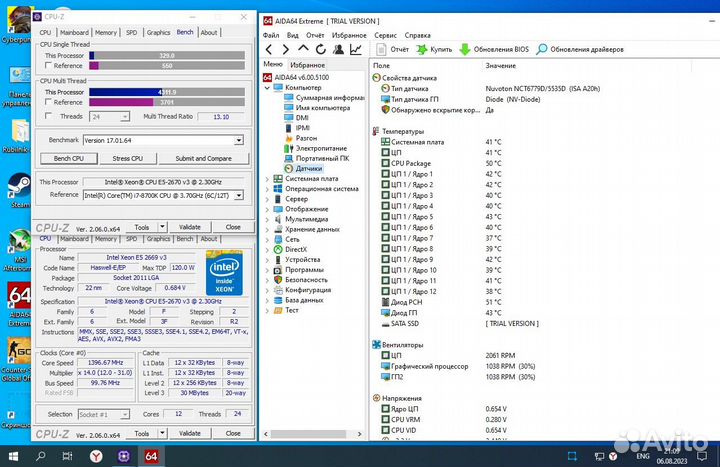Switch to CPU-Z taskbar button
The width and height of the screenshot is (720, 467).
click(124, 456)
